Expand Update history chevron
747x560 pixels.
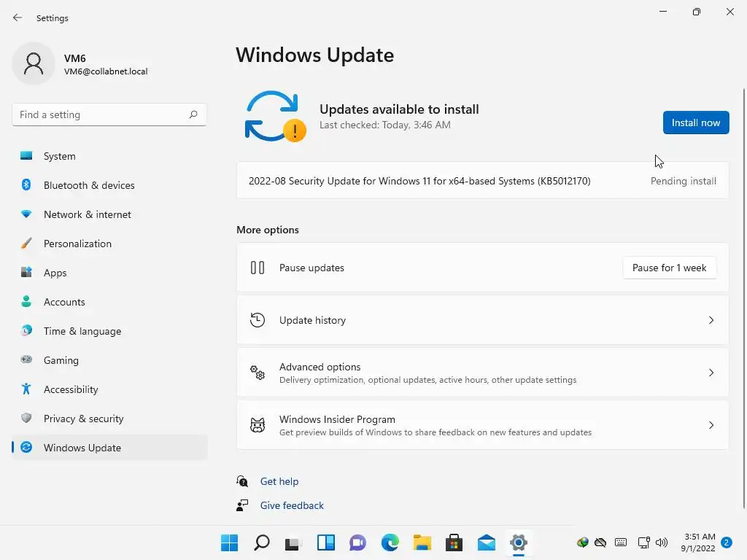[711, 320]
